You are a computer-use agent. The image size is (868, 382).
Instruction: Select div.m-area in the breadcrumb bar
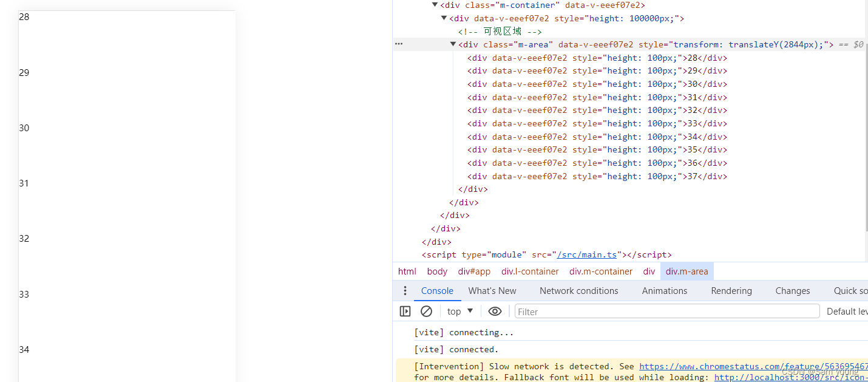[687, 271]
